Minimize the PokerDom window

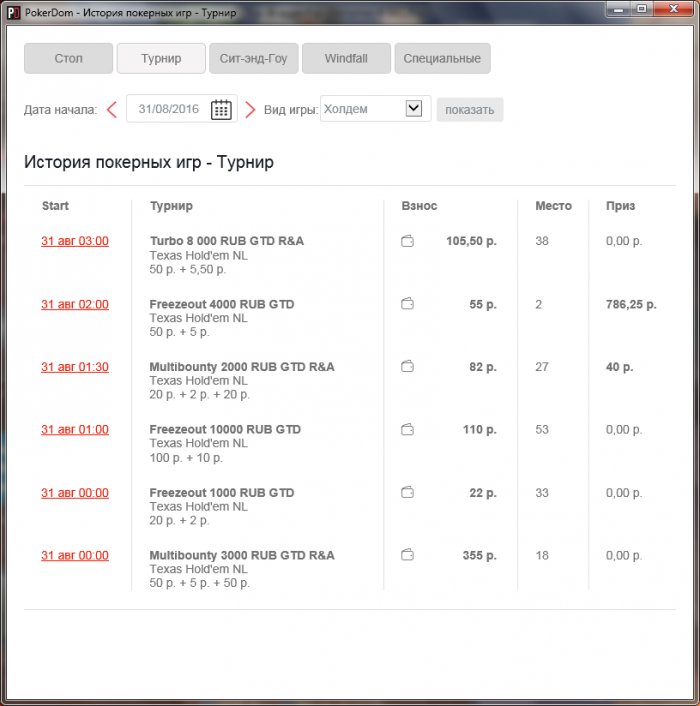[619, 9]
